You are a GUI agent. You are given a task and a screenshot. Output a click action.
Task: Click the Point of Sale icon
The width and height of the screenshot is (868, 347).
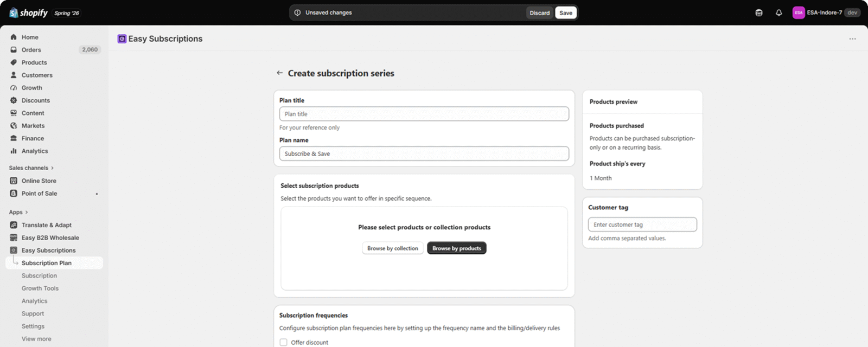click(x=14, y=193)
